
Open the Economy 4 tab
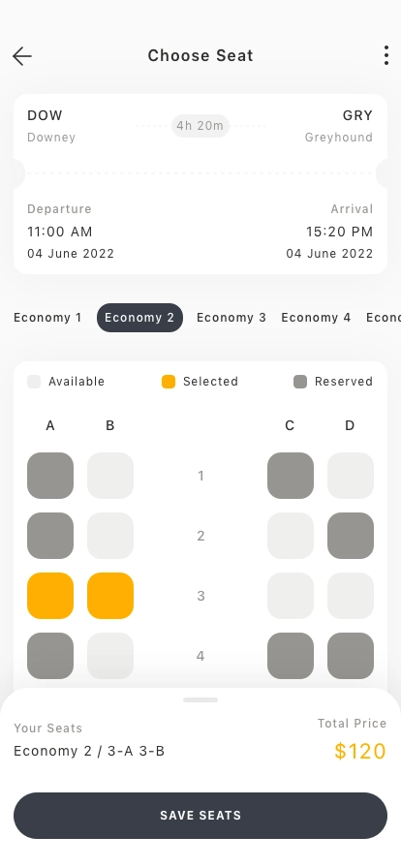pos(316,318)
